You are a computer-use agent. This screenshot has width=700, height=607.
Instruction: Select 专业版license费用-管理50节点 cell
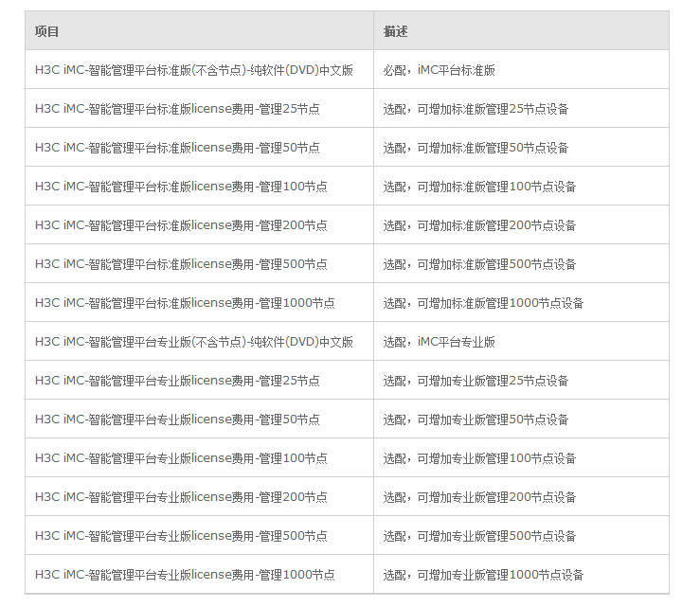tap(199, 420)
